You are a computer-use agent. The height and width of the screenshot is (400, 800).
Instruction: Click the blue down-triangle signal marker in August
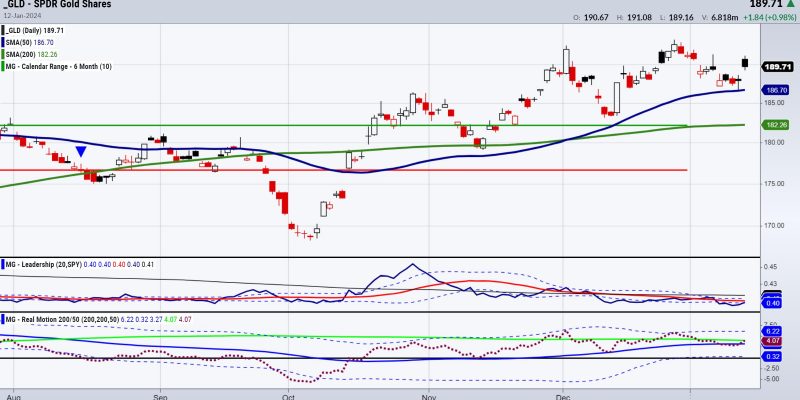coord(81,151)
